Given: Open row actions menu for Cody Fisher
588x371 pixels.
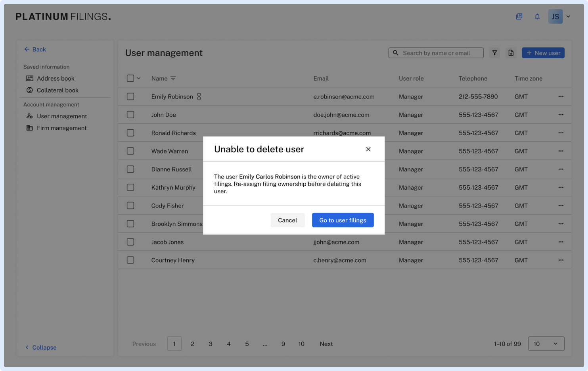Looking at the screenshot, I should click(x=561, y=206).
